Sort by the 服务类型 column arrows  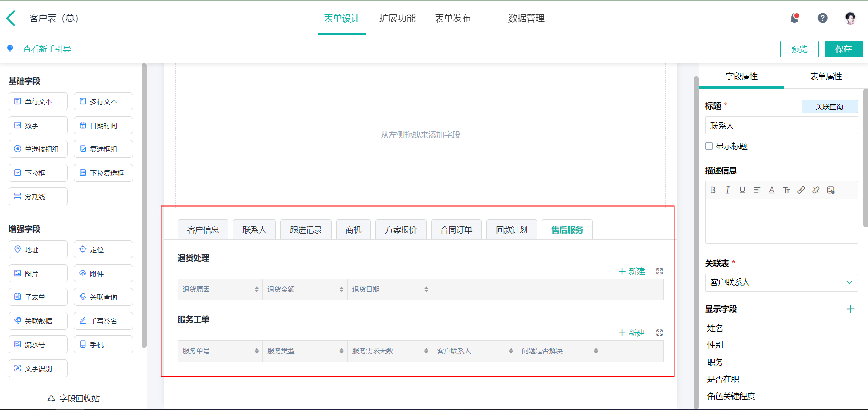pyautogui.click(x=342, y=351)
